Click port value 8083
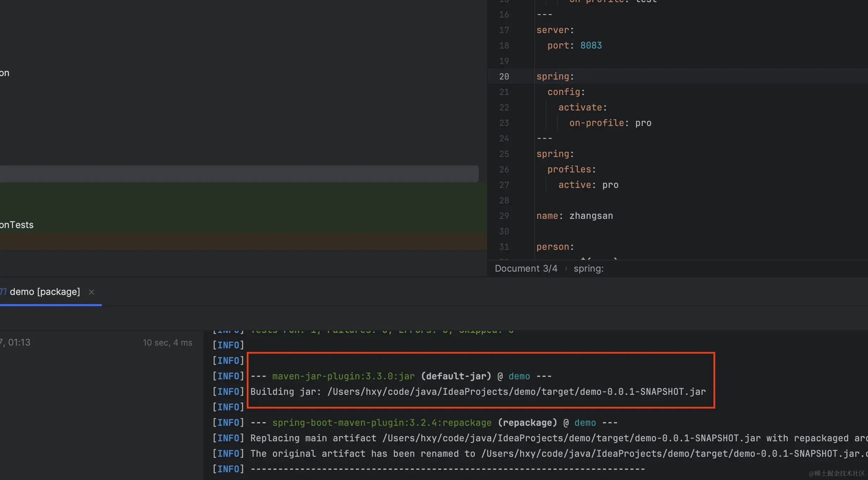868x480 pixels. (591, 45)
